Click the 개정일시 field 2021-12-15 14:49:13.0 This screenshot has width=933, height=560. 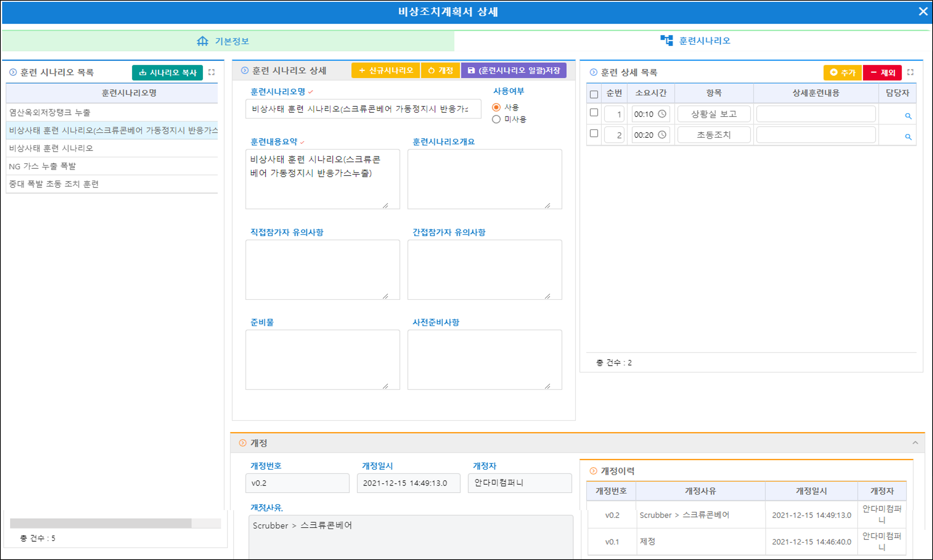tap(409, 483)
